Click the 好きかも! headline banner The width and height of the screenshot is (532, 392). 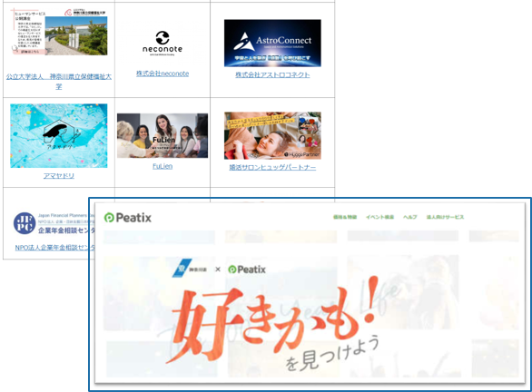(273, 318)
